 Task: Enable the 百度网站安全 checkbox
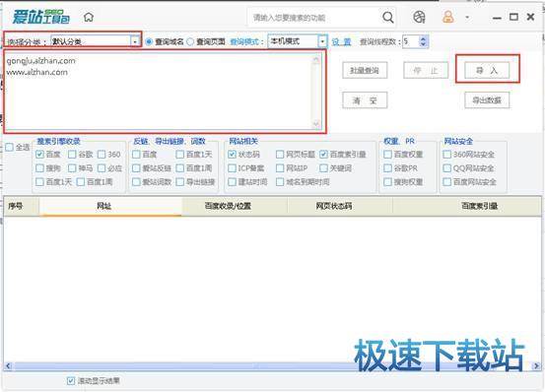(x=447, y=182)
